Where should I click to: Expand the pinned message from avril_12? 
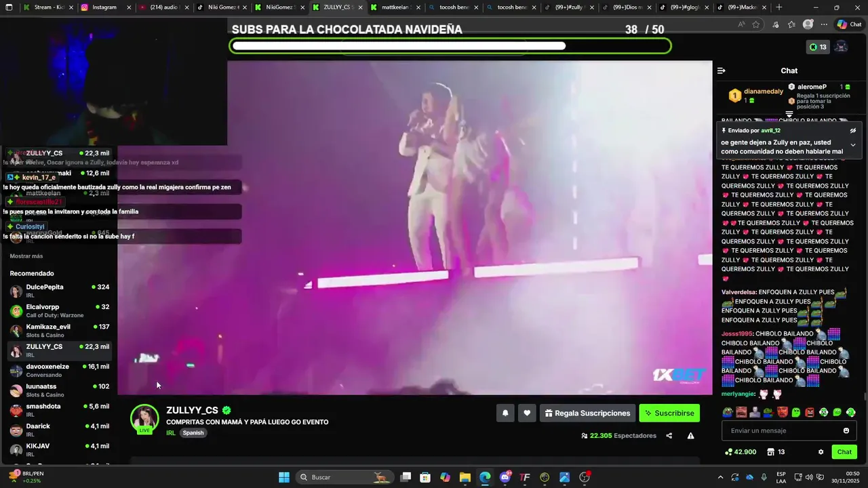point(853,144)
